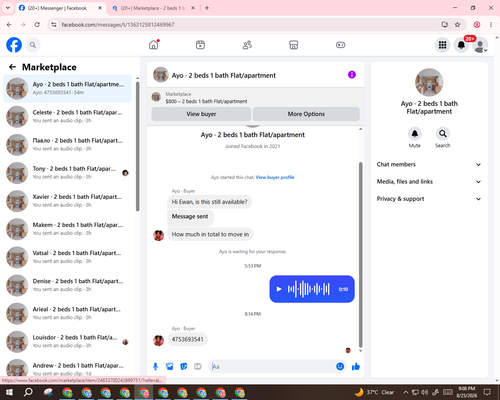Open the Arieal conversation
This screenshot has height=400, width=500.
click(x=68, y=314)
